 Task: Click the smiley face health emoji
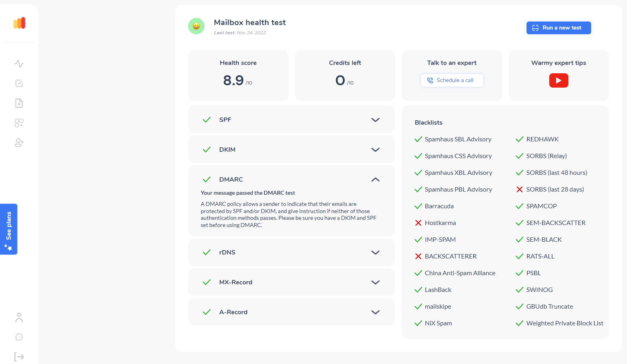pos(196,26)
